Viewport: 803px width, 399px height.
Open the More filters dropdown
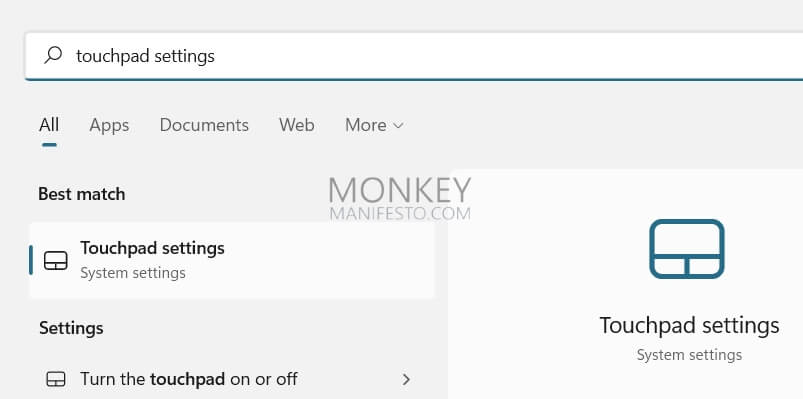pyautogui.click(x=374, y=125)
